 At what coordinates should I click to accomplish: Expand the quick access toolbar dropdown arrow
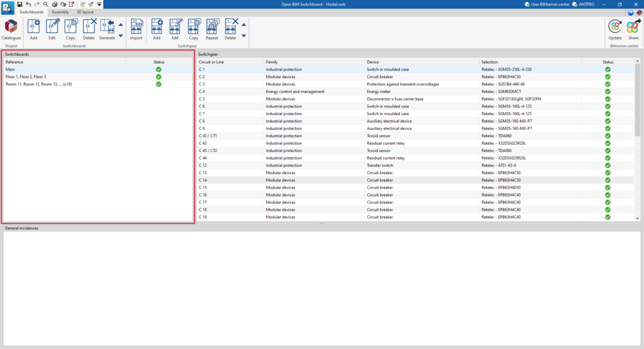point(99,4)
